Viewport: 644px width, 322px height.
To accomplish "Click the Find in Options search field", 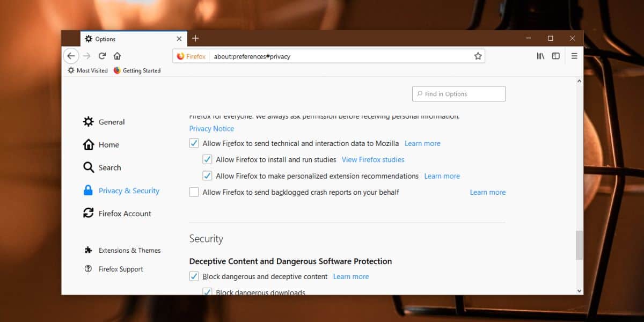I will tap(459, 94).
